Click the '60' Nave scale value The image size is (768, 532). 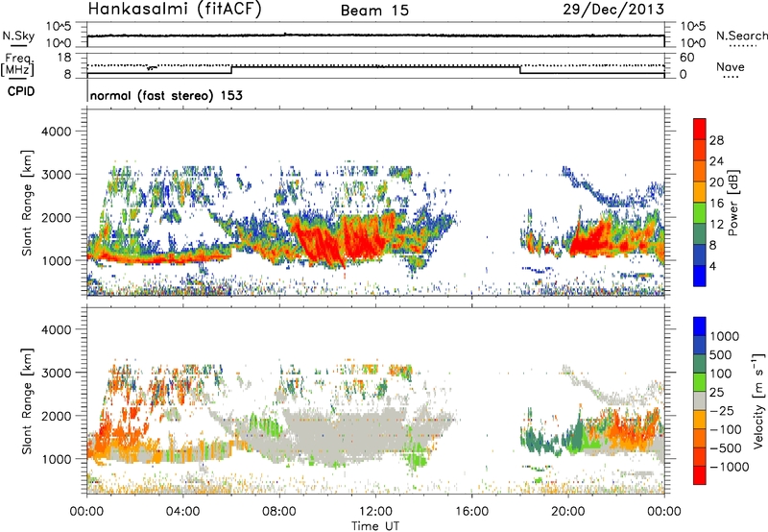pos(687,58)
